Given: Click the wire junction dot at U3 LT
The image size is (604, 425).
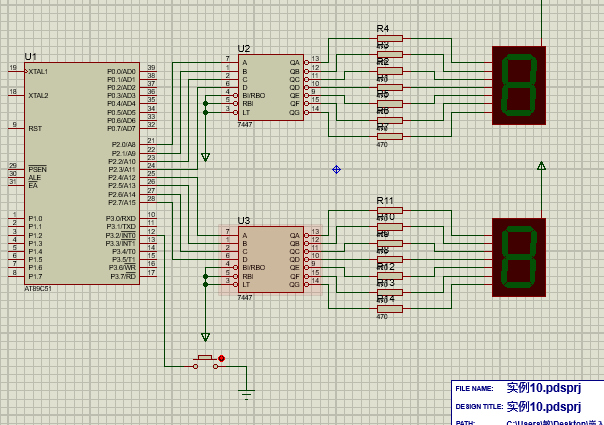Looking at the screenshot, I should 205,284.
